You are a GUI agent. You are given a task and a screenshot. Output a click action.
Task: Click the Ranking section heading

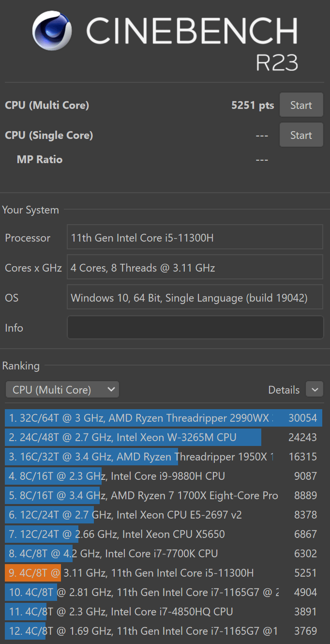pyautogui.click(x=21, y=366)
